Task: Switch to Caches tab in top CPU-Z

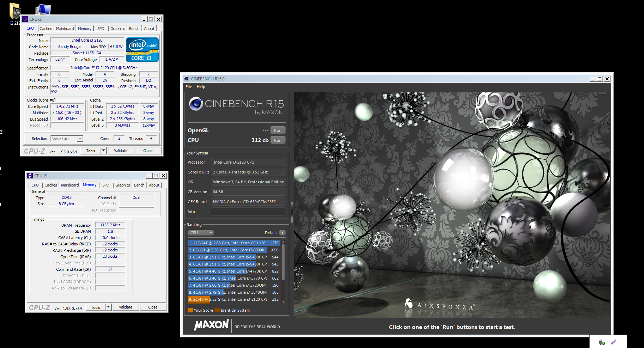Action: 46,29
